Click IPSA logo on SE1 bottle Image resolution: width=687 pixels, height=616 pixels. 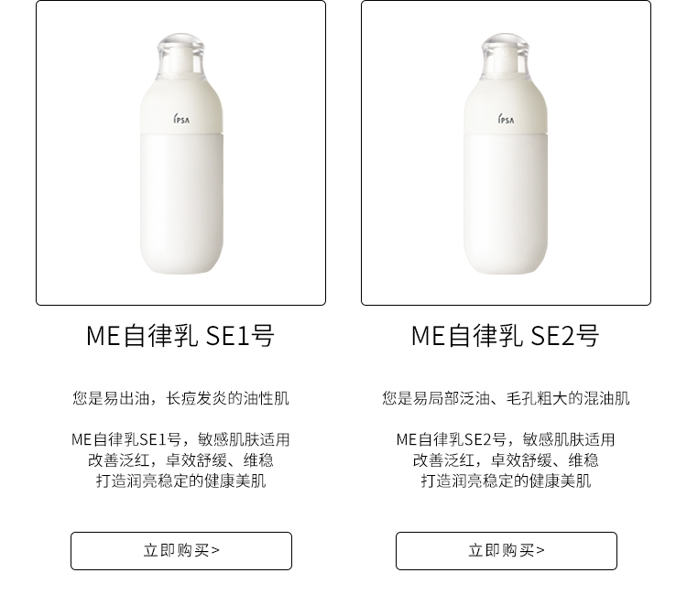[x=181, y=119]
